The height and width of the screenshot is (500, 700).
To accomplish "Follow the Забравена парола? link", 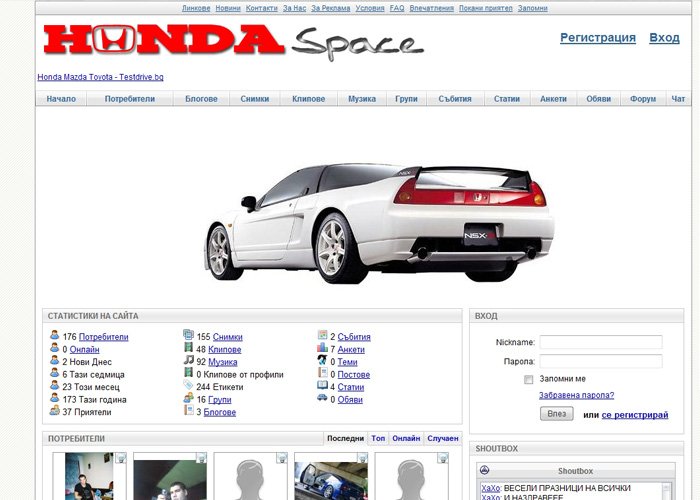I will pos(576,395).
